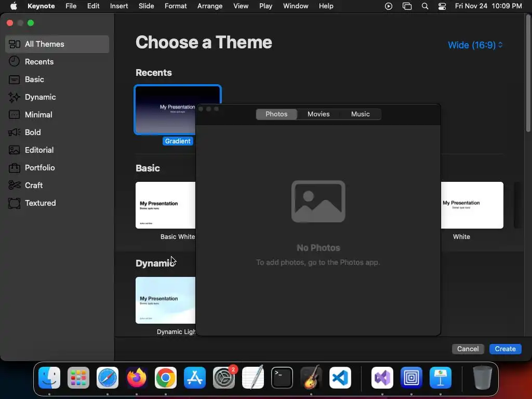Viewport: 532px width, 399px height.
Task: Open Spotlight search in the menu bar
Action: pyautogui.click(x=425, y=6)
